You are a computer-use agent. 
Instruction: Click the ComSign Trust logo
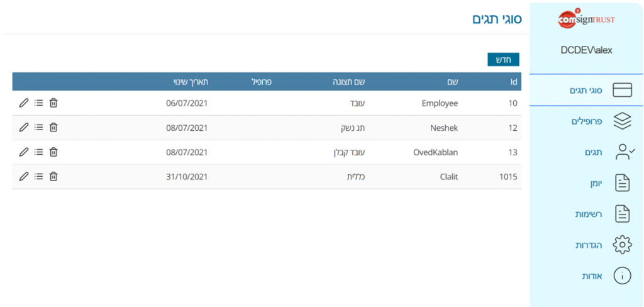tap(586, 20)
